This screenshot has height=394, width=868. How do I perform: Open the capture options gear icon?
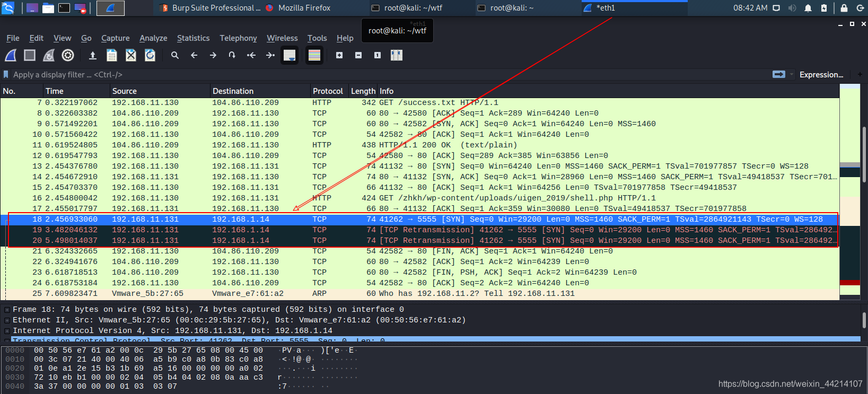[68, 55]
